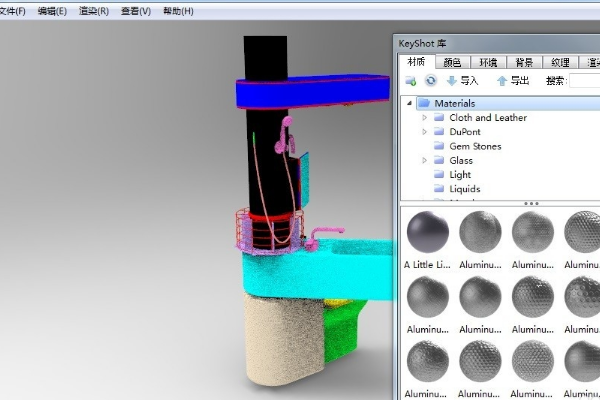Expand the Cloth and Leather folder
Image resolution: width=600 pixels, height=400 pixels.
coord(424,118)
